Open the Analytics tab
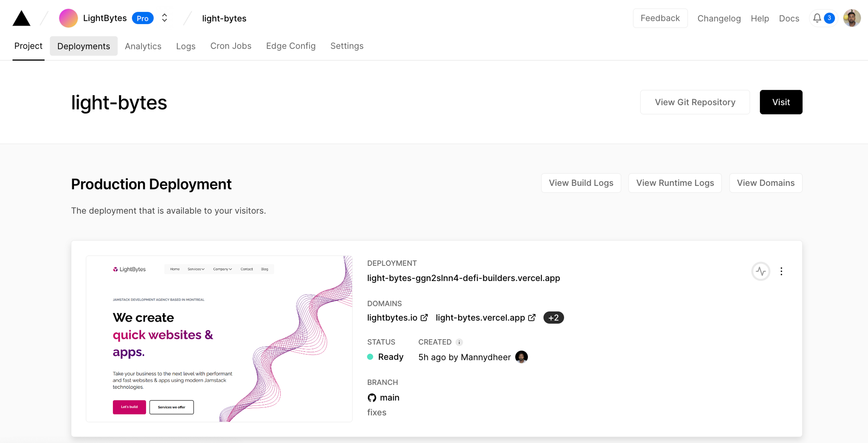 coord(143,46)
